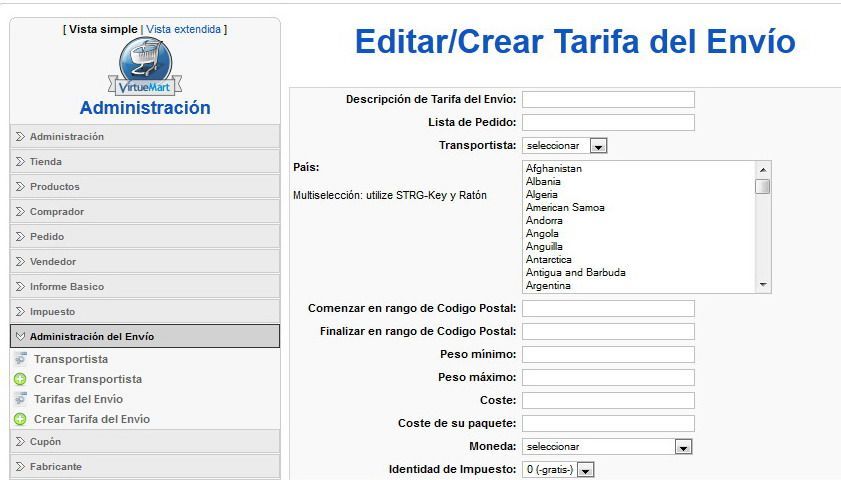Click the country list scroll down arrow
The image size is (841, 480).
[x=763, y=285]
